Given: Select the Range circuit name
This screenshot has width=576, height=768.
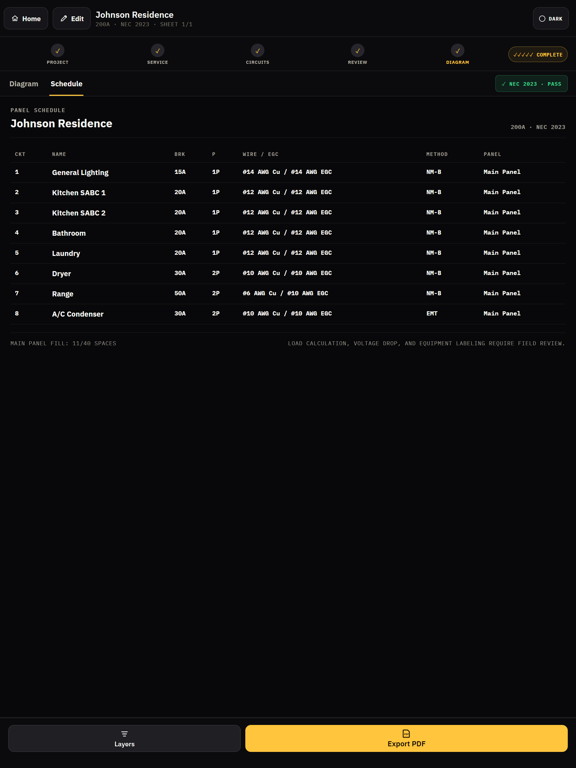Looking at the screenshot, I should [x=63, y=294].
